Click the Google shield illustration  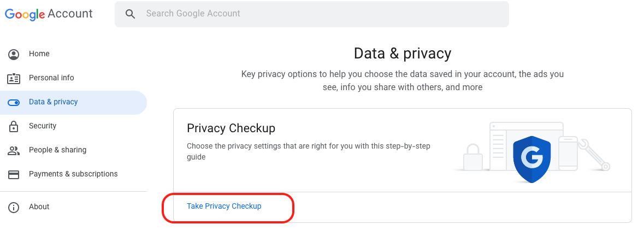[x=532, y=160]
